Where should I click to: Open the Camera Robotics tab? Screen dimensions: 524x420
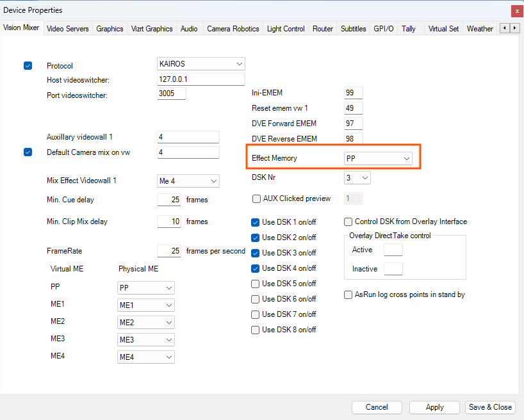pos(233,29)
